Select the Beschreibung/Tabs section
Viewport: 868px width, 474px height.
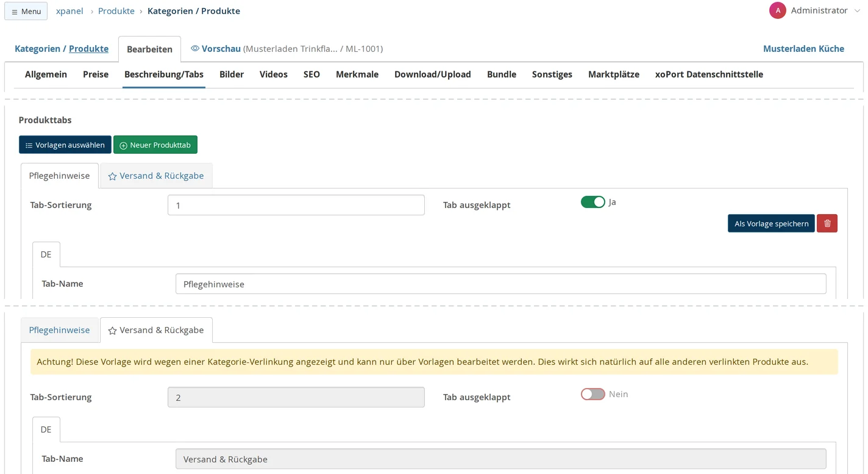(x=164, y=74)
